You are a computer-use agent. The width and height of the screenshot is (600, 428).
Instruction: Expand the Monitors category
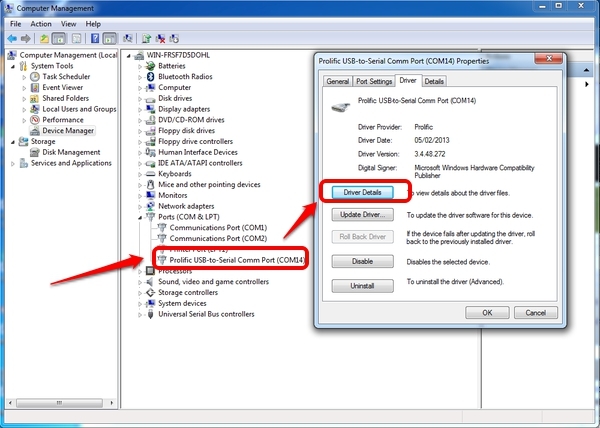[140, 196]
